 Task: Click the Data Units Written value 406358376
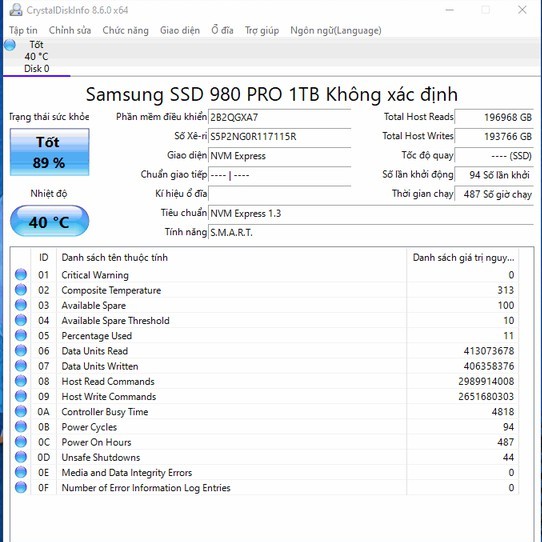coord(488,366)
